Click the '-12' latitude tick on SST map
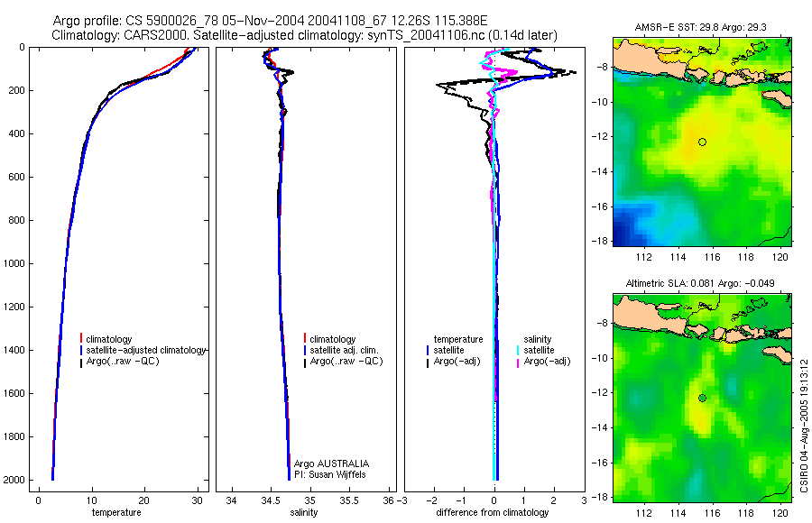 [x=600, y=137]
